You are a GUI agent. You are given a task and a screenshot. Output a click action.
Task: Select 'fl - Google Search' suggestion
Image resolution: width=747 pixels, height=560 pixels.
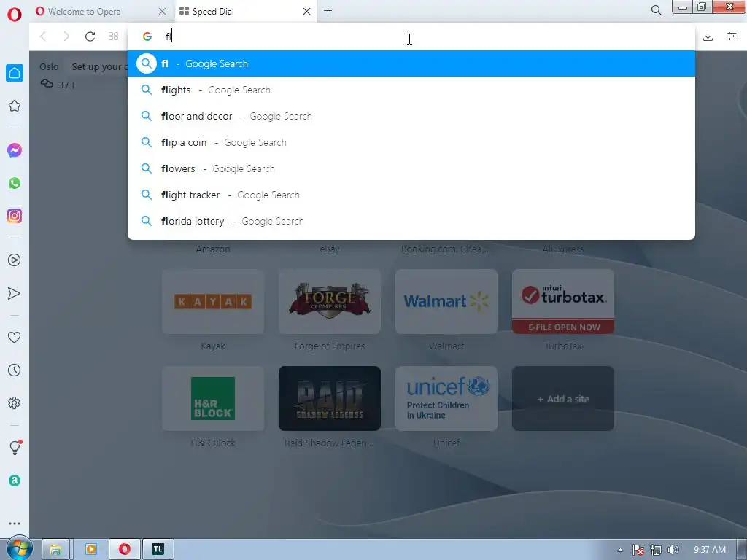(x=411, y=63)
